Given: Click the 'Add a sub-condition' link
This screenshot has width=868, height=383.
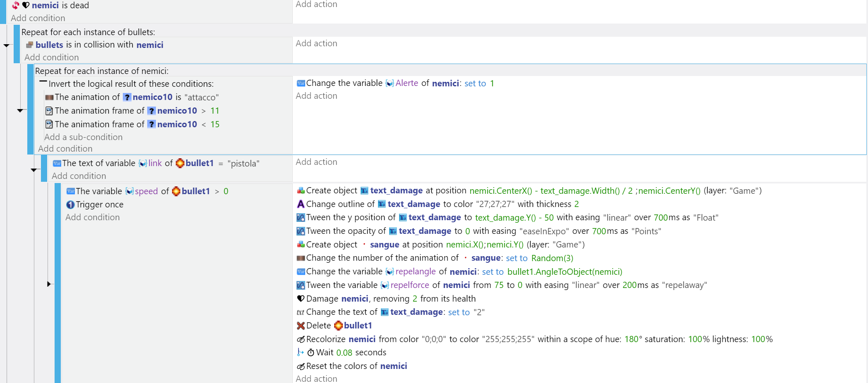Looking at the screenshot, I should [84, 137].
